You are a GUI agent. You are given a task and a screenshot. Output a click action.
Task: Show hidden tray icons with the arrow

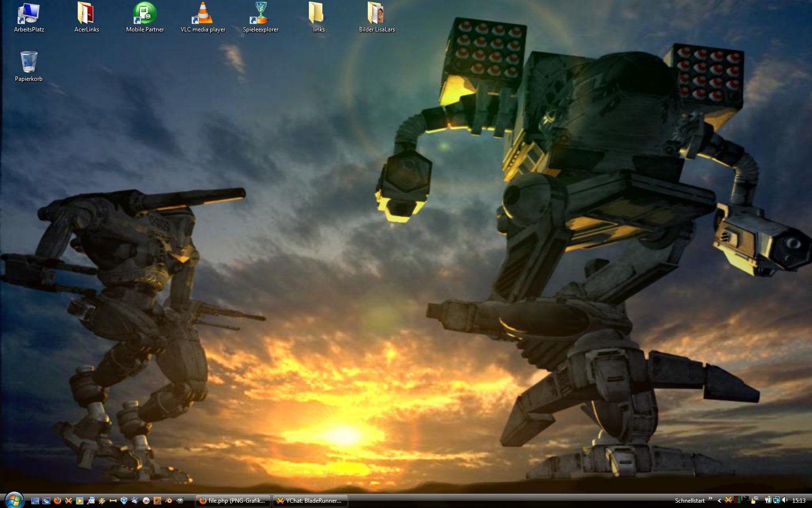click(x=719, y=501)
